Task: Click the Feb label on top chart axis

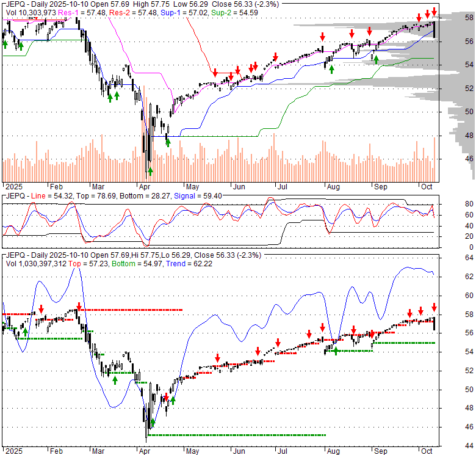Action: click(56, 187)
